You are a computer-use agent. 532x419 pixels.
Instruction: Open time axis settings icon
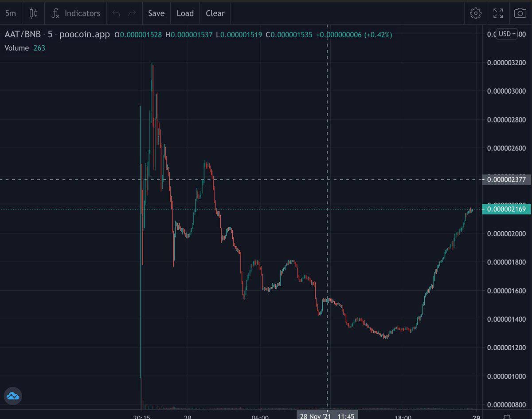[507, 416]
